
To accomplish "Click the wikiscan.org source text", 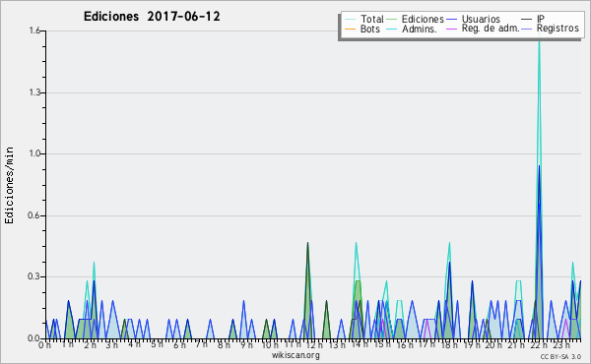I will [x=295, y=355].
